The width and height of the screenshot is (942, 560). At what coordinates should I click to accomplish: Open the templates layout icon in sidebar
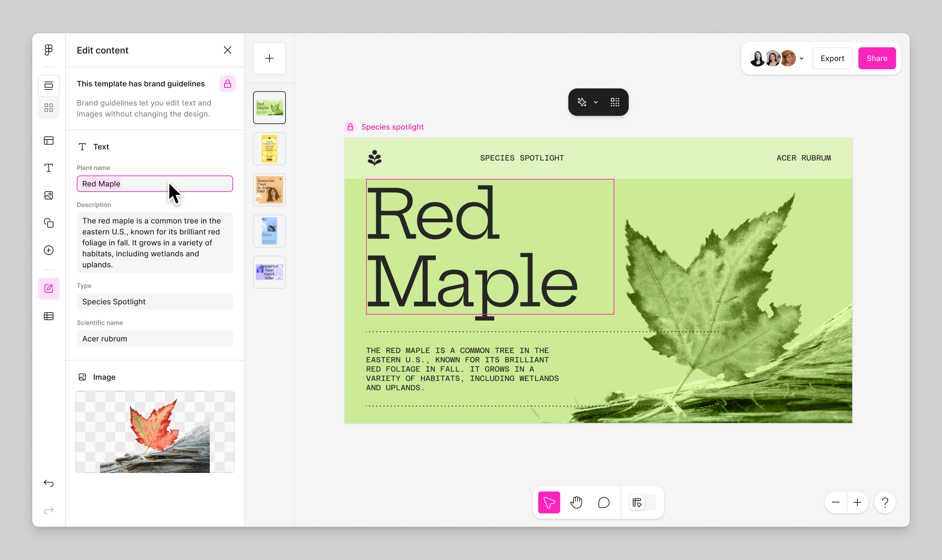click(x=49, y=141)
